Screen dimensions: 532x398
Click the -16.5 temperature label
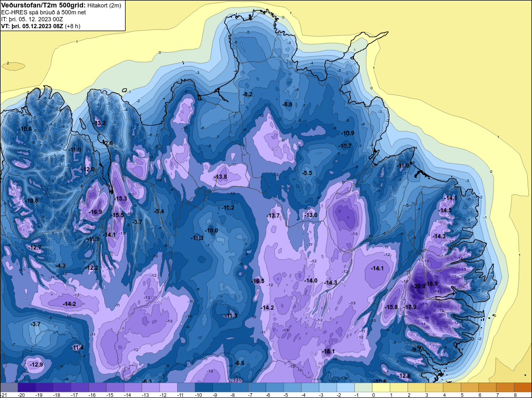(258, 281)
